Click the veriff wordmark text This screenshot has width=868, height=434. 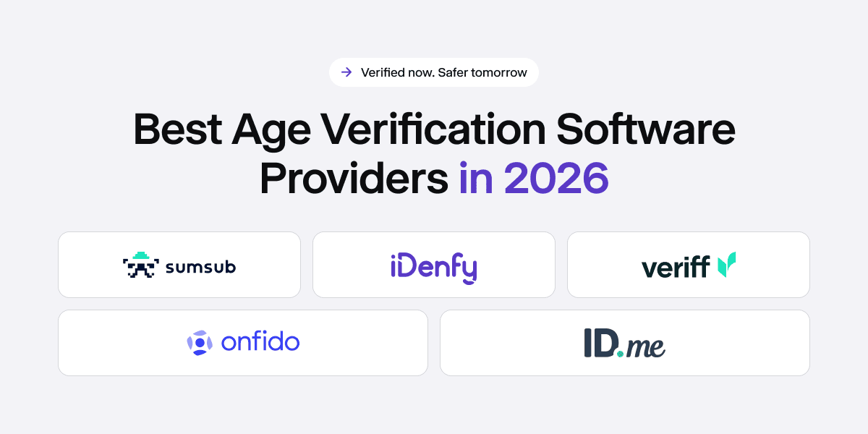click(x=676, y=267)
